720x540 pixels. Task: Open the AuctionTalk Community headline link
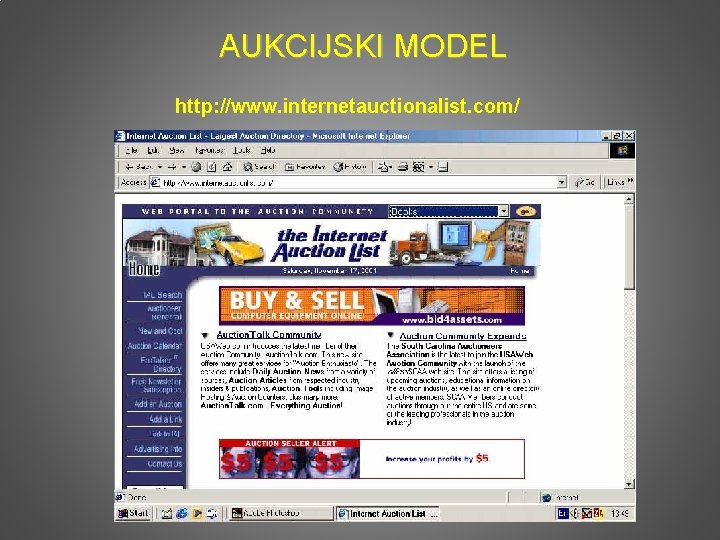coord(269,335)
